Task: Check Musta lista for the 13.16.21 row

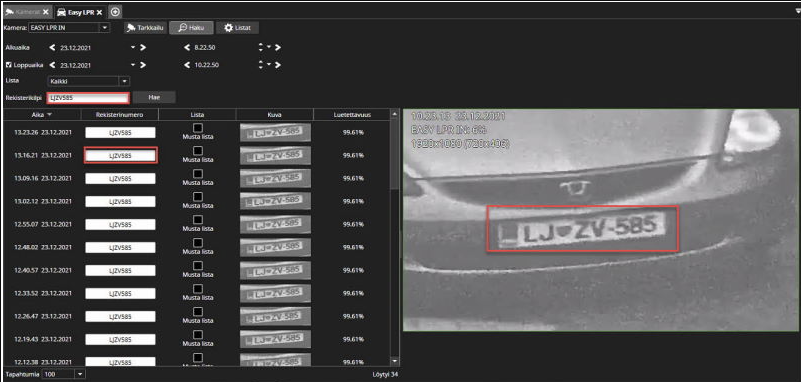Action: pos(198,151)
